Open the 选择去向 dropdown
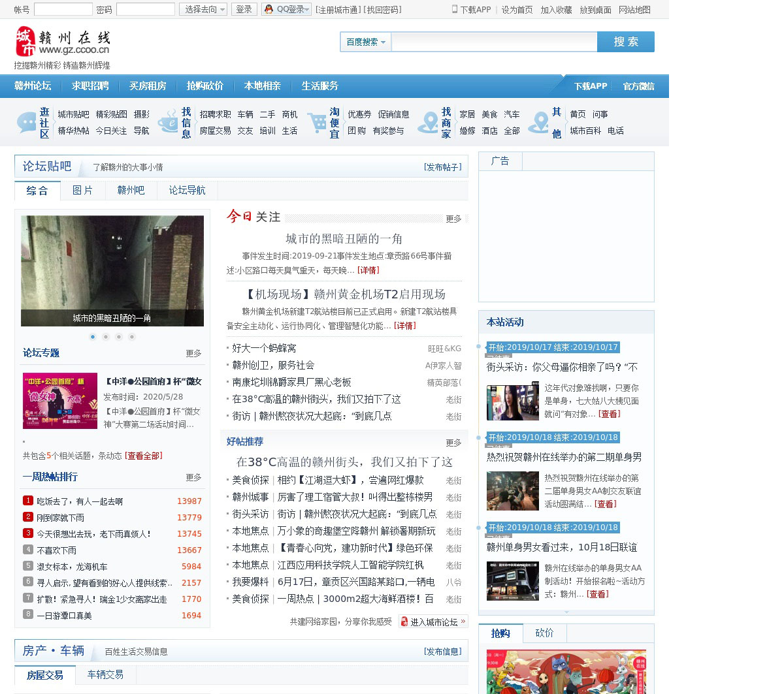The height and width of the screenshot is (694, 784). point(203,9)
